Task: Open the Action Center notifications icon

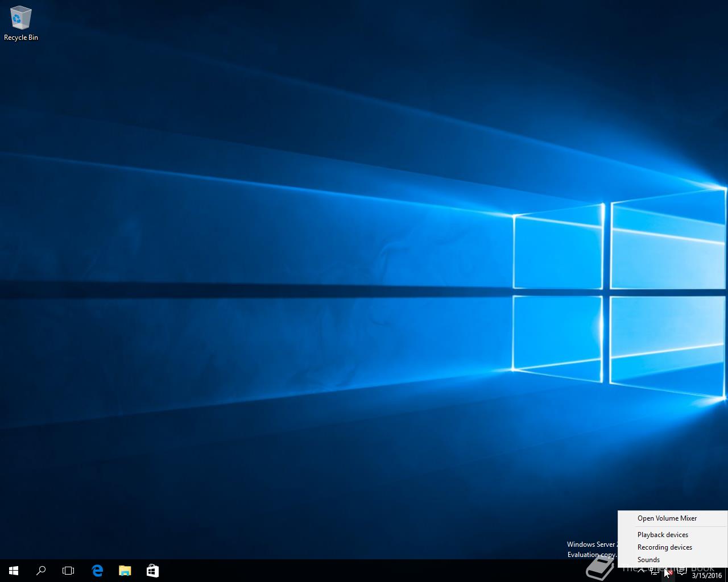Action: 682,571
